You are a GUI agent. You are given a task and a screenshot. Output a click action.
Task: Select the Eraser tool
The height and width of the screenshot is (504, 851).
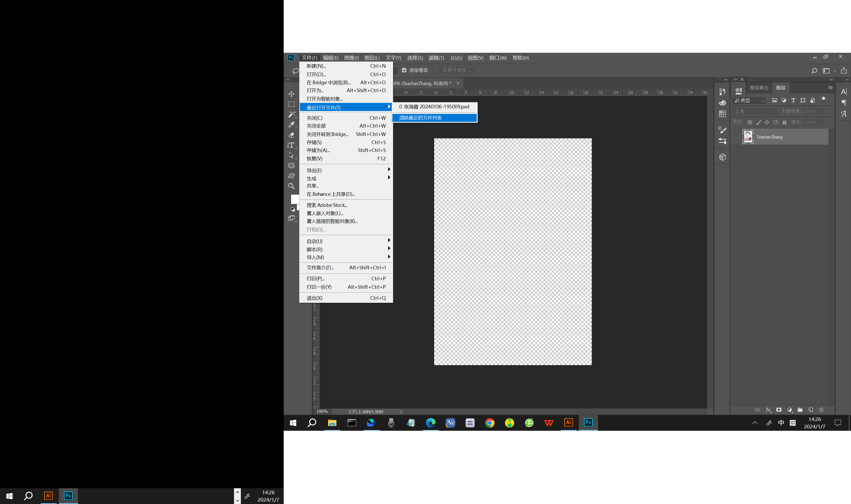point(291,135)
